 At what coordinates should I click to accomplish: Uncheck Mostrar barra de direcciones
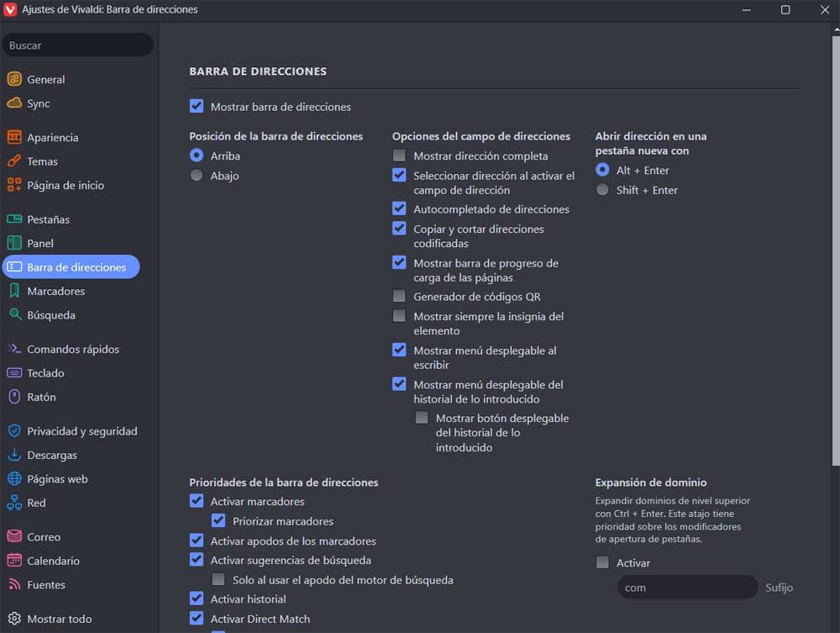[x=197, y=106]
